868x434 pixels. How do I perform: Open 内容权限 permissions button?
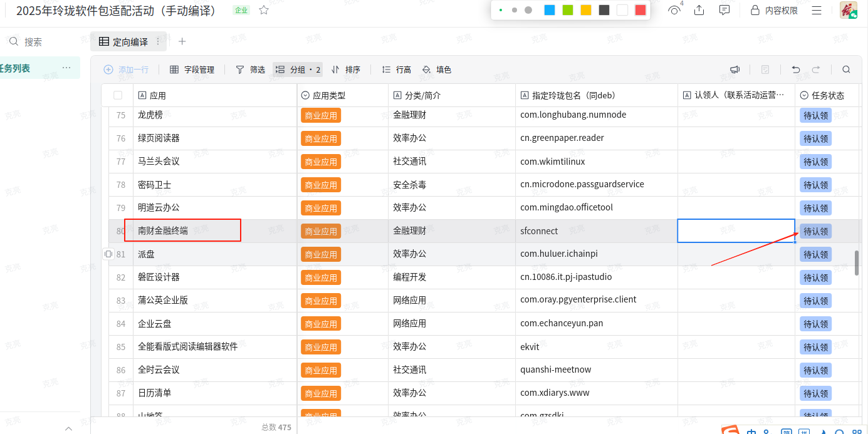click(775, 10)
